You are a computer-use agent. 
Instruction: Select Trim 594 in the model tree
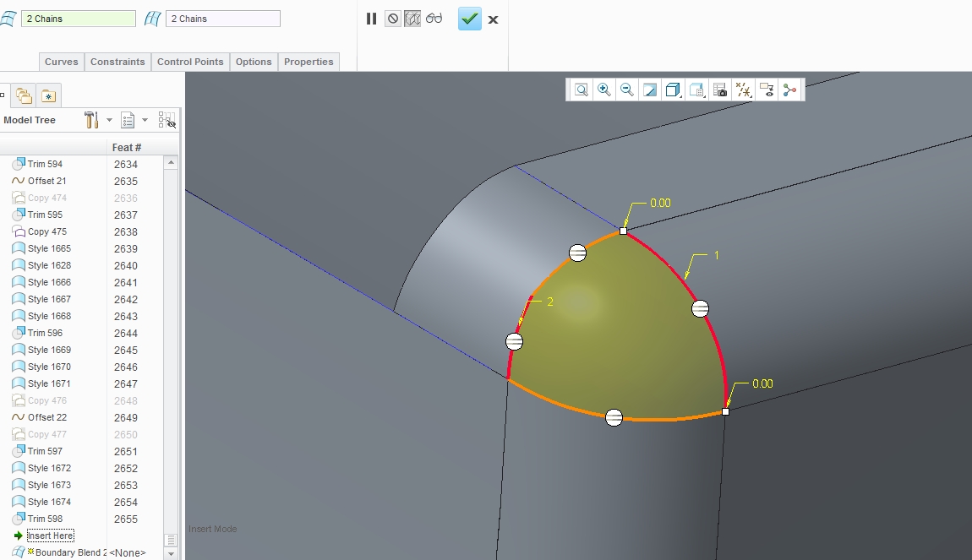[46, 164]
